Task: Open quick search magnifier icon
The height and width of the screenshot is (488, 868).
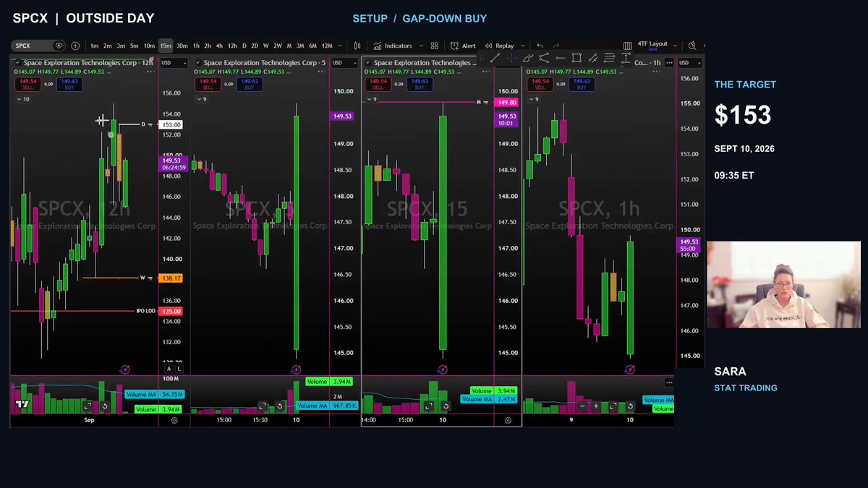Action: 692,45
